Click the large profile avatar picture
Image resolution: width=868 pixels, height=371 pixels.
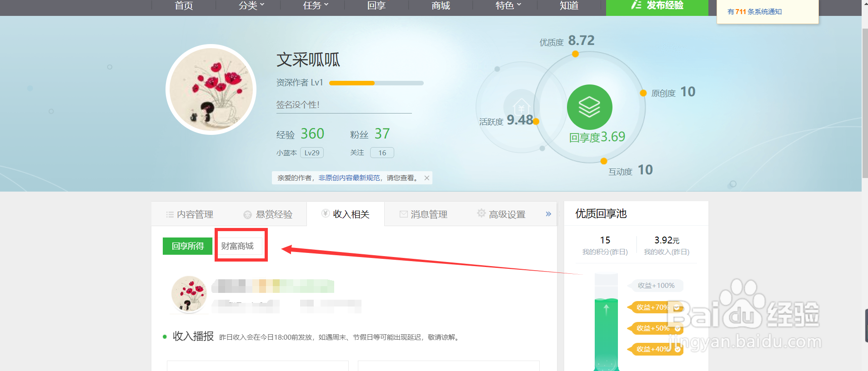[x=211, y=89]
